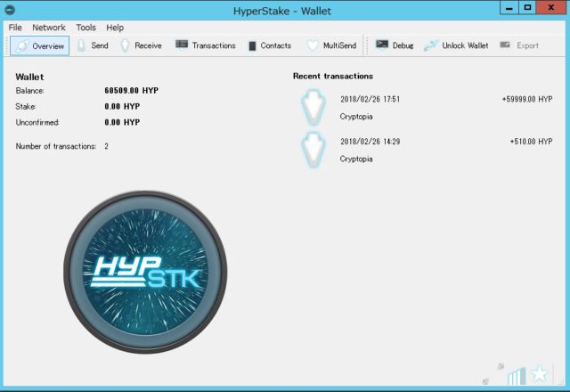The width and height of the screenshot is (570, 392).
Task: Select the 2018/02/26 14:29 transaction date
Action: click(370, 142)
